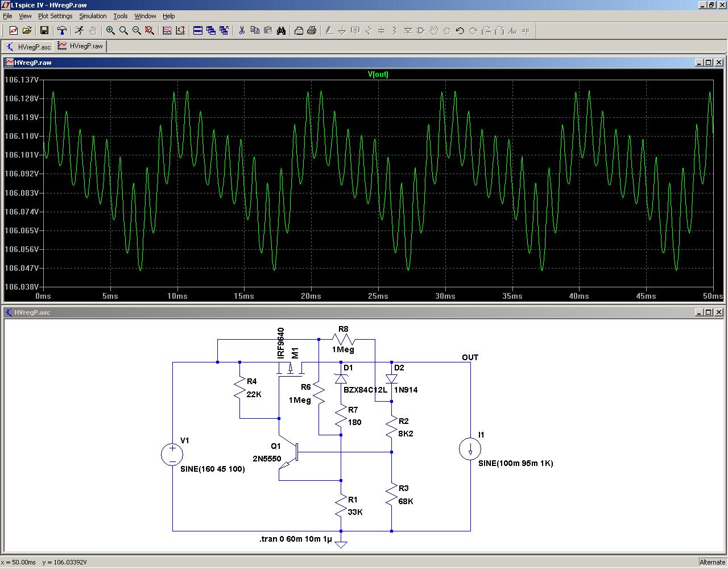Switch to the HVregP.raw tab

[80, 46]
